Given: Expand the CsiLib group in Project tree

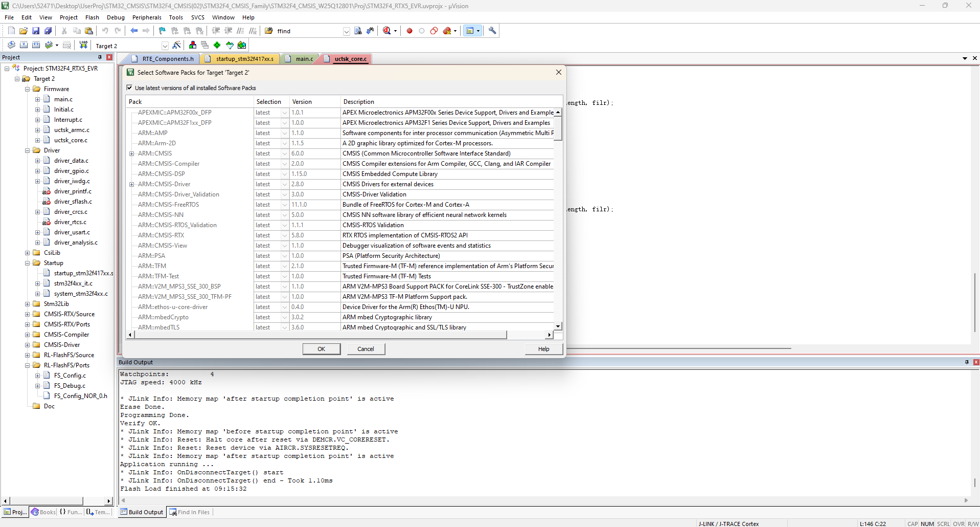Looking at the screenshot, I should coord(27,253).
